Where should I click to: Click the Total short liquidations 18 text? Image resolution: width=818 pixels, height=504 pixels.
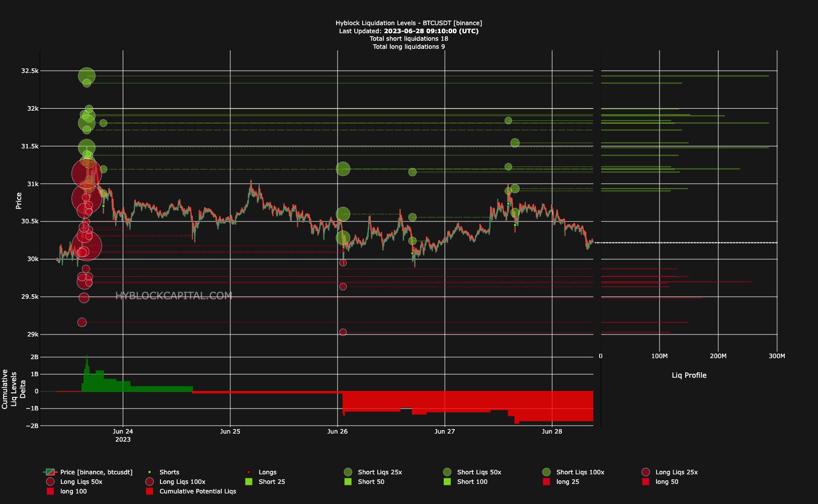pyautogui.click(x=409, y=39)
